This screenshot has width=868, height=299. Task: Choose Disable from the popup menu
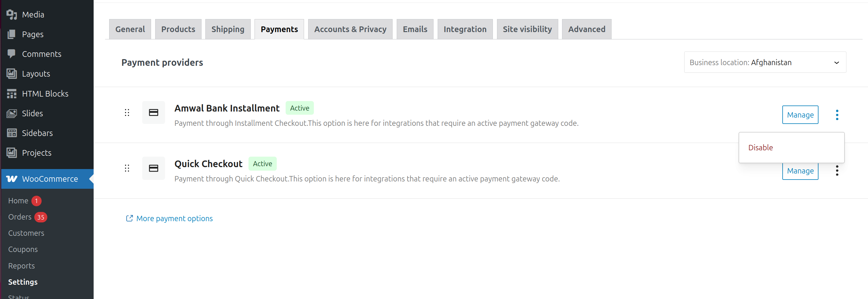760,148
